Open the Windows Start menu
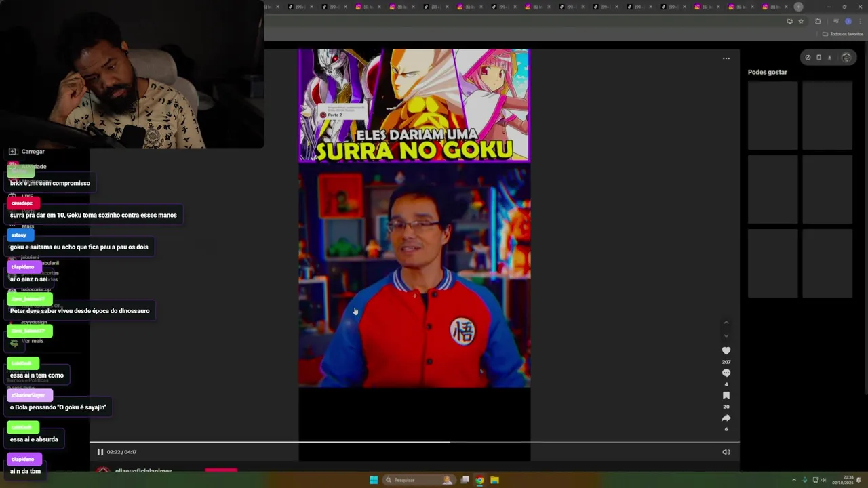Screen dimensions: 868x488 (x=374, y=480)
